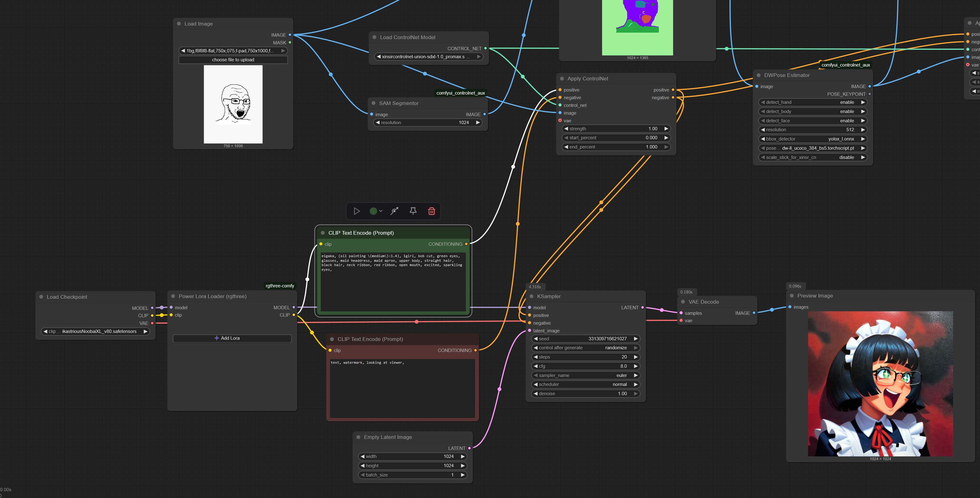Pin the selected node with pushpin icon

pos(413,211)
